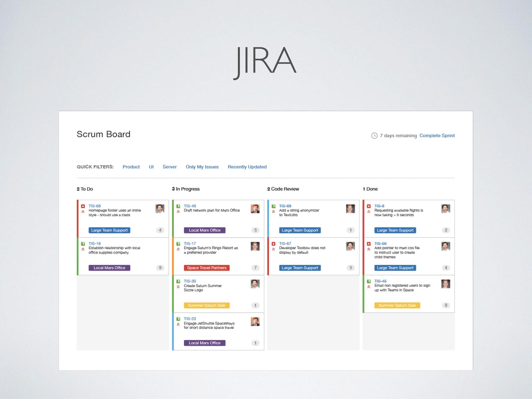Image resolution: width=532 pixels, height=399 pixels.
Task: Click the priority arrow icon on TIS-30
Action: [x=178, y=287]
